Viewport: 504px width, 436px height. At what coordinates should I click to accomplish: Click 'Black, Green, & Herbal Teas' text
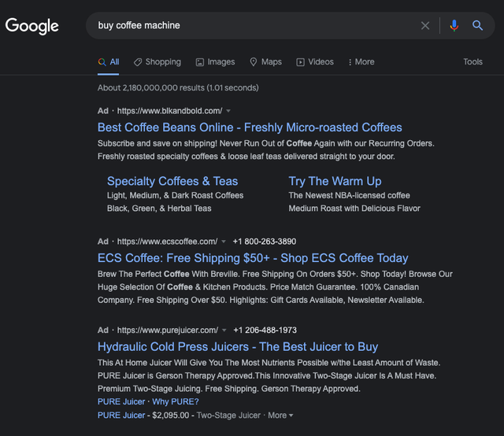coord(159,209)
